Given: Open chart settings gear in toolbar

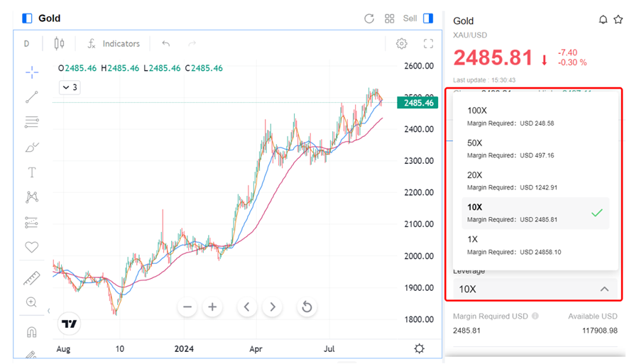Looking at the screenshot, I should pos(401,44).
